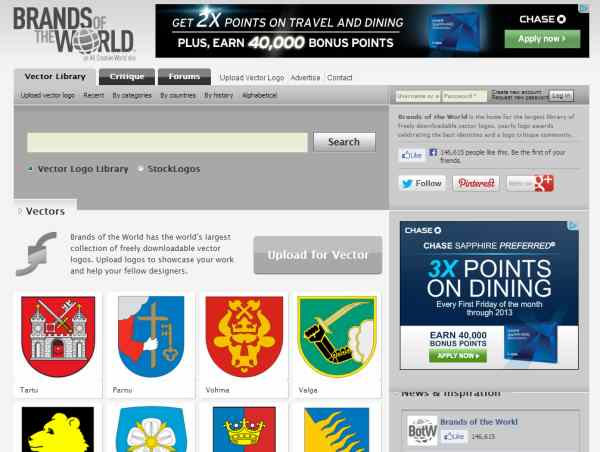Screen dimensions: 600x452
Task: Click the Request new password link
Action: tap(520, 98)
